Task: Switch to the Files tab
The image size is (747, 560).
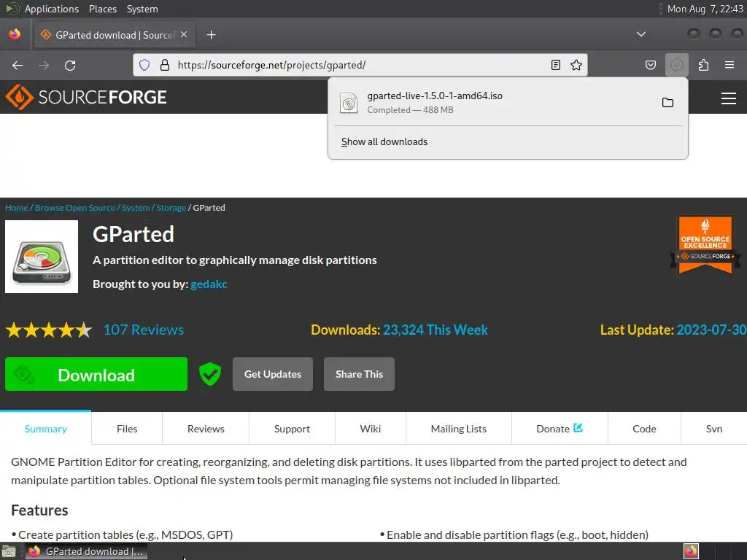Action: 127,429
